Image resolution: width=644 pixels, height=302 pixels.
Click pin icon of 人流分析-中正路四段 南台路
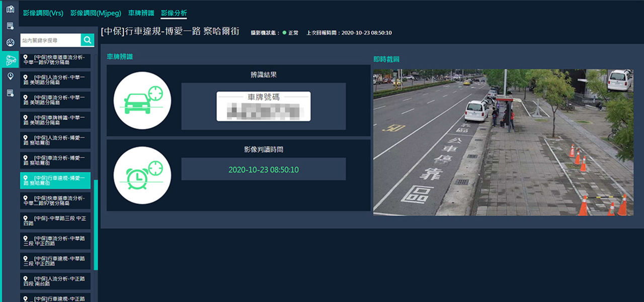click(26, 278)
